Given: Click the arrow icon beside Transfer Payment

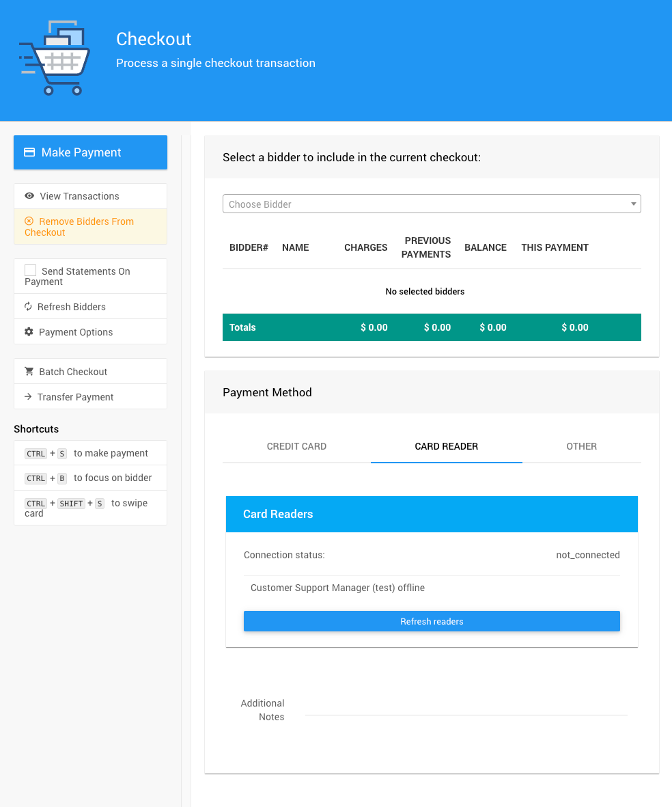Looking at the screenshot, I should point(28,397).
